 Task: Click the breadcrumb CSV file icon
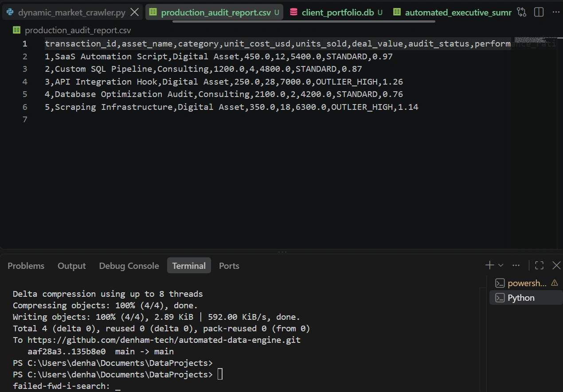[17, 31]
